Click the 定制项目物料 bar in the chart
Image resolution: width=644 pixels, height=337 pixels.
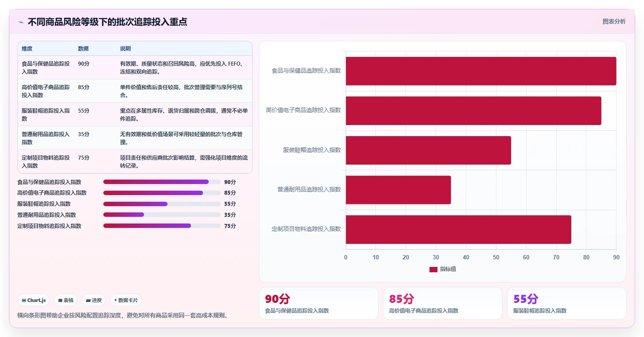click(458, 229)
